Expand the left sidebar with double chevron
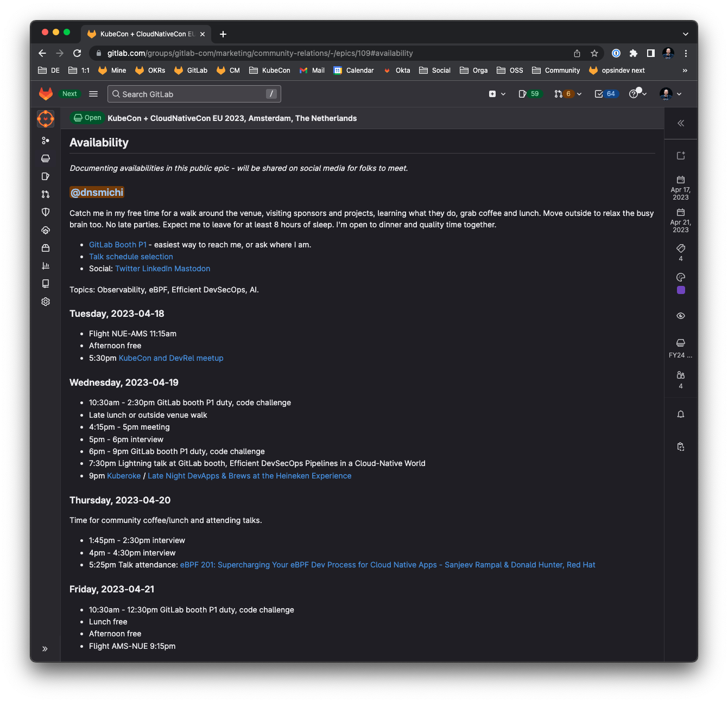Image resolution: width=728 pixels, height=702 pixels. (45, 649)
